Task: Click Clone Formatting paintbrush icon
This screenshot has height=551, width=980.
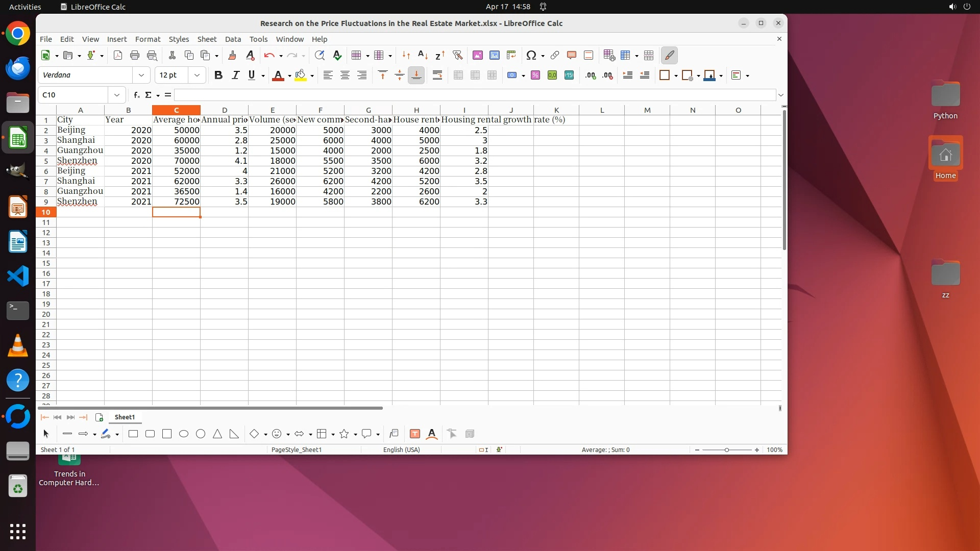Action: (232, 55)
